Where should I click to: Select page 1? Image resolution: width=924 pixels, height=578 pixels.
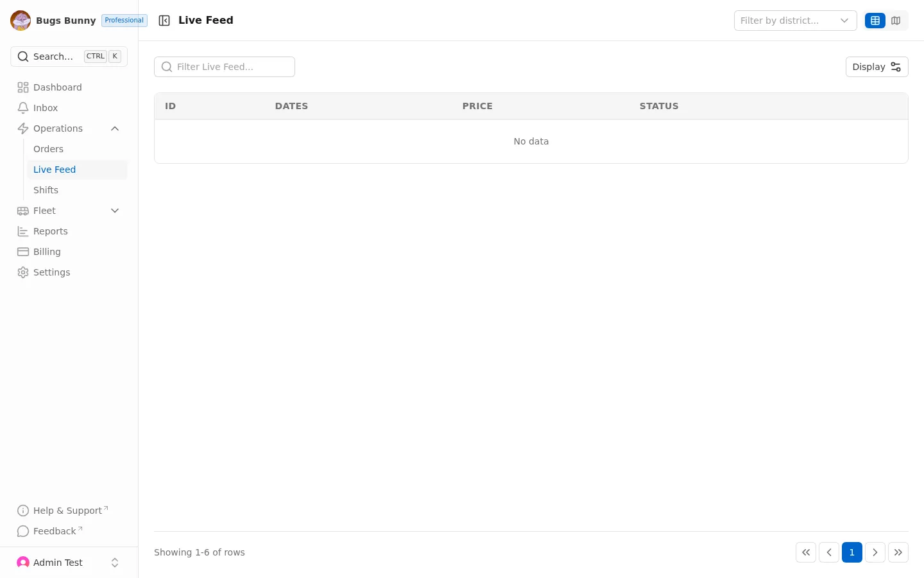pyautogui.click(x=852, y=552)
